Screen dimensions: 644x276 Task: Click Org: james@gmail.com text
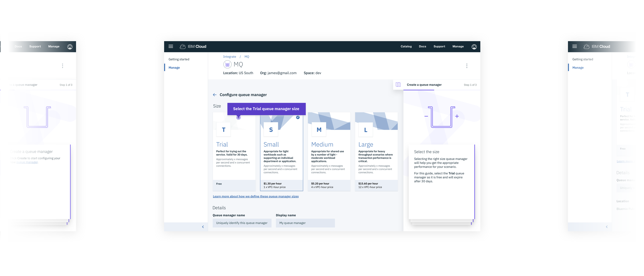[x=278, y=73]
